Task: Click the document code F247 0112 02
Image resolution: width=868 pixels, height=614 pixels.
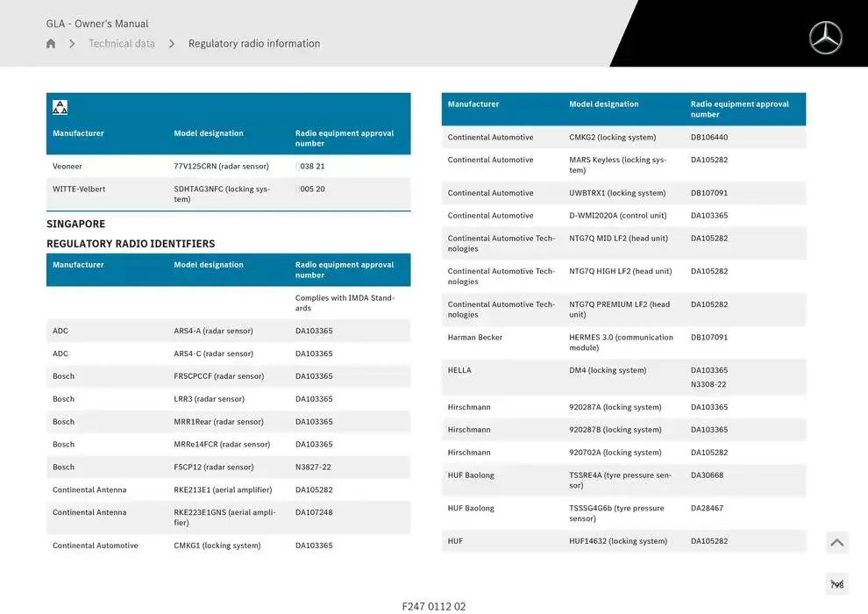Action: (x=434, y=606)
